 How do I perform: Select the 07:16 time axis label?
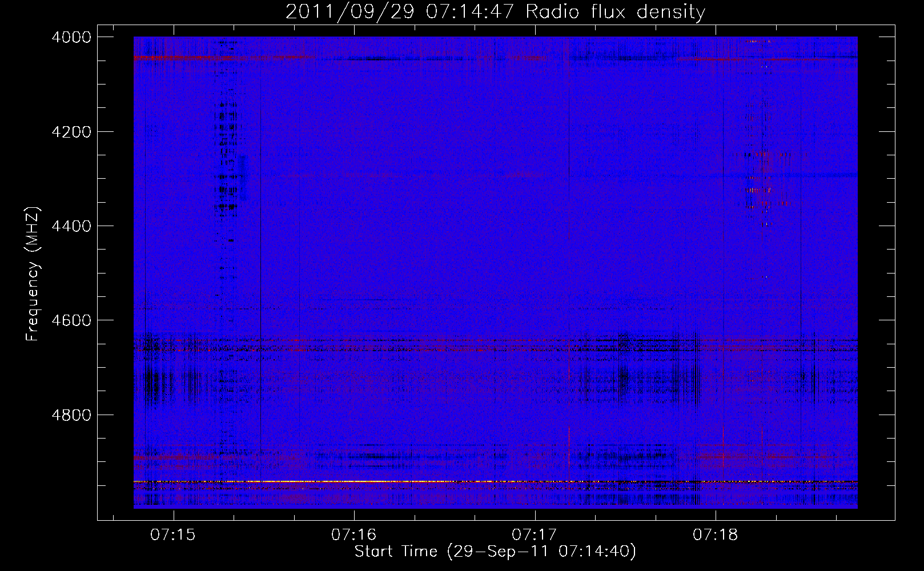353,534
